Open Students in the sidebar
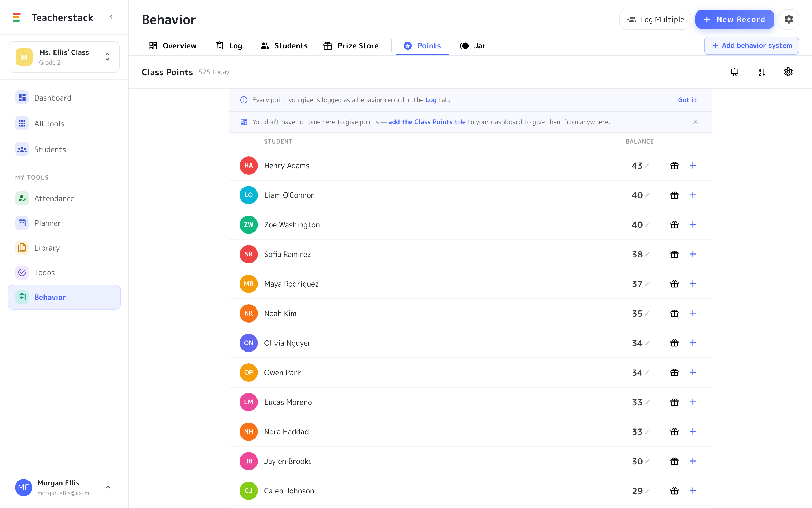Screen dimensions: 812x508 (64, 149)
